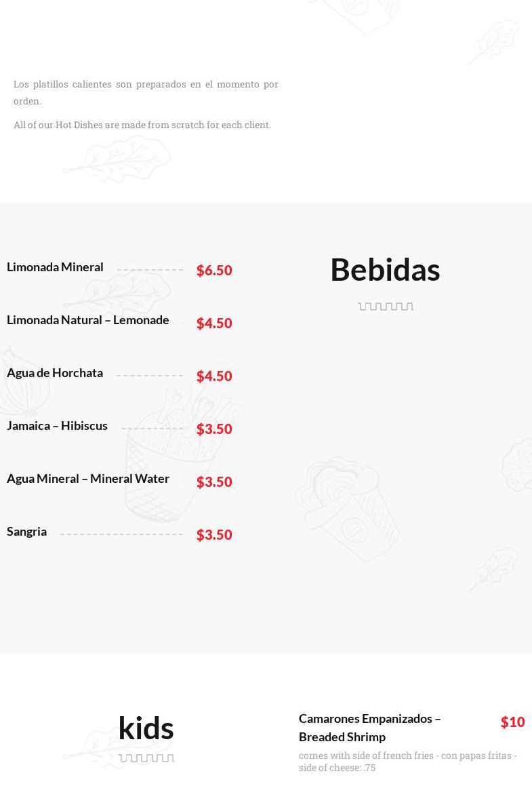Click the Agua de Horchata item

coord(55,373)
